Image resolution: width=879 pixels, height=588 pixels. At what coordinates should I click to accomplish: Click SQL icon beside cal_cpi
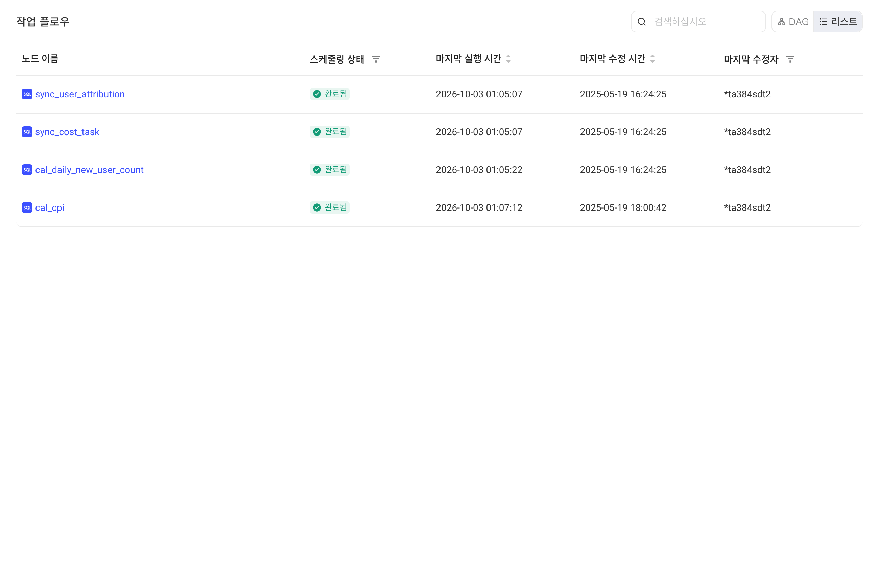click(27, 208)
